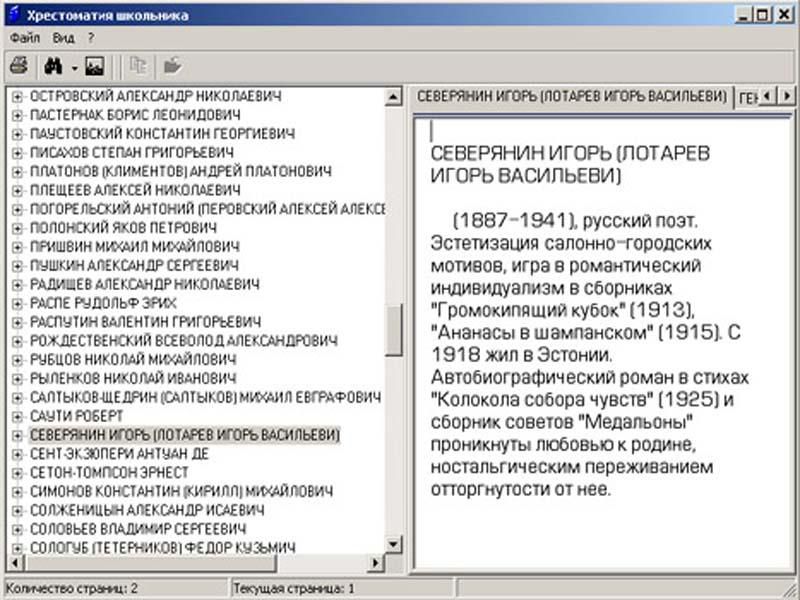Click the author list vertical scrollbar down arrow
The image size is (800, 600).
click(x=394, y=546)
